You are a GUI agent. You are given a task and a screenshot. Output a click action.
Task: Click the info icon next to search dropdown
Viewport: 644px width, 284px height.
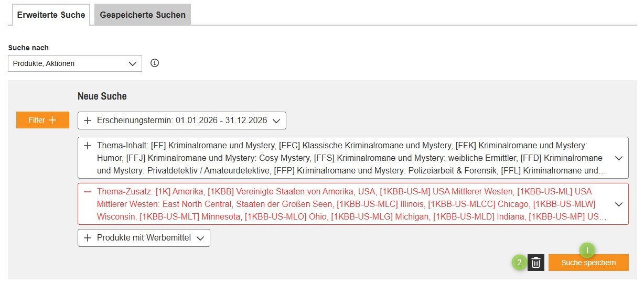click(x=155, y=63)
